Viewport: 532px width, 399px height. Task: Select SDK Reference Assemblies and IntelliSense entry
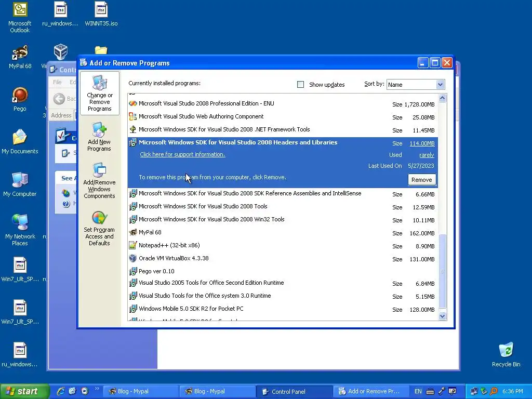click(283, 194)
